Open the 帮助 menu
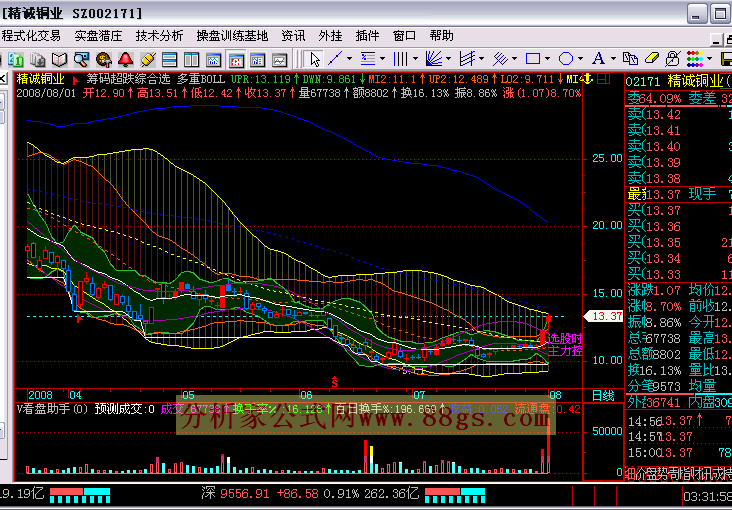 (442, 35)
